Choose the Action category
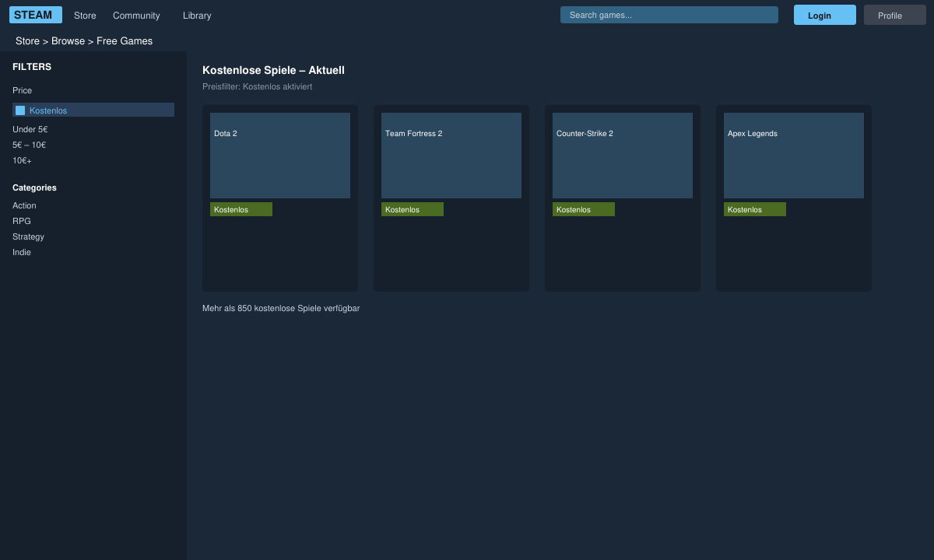Viewport: 934px width, 560px height. point(24,205)
